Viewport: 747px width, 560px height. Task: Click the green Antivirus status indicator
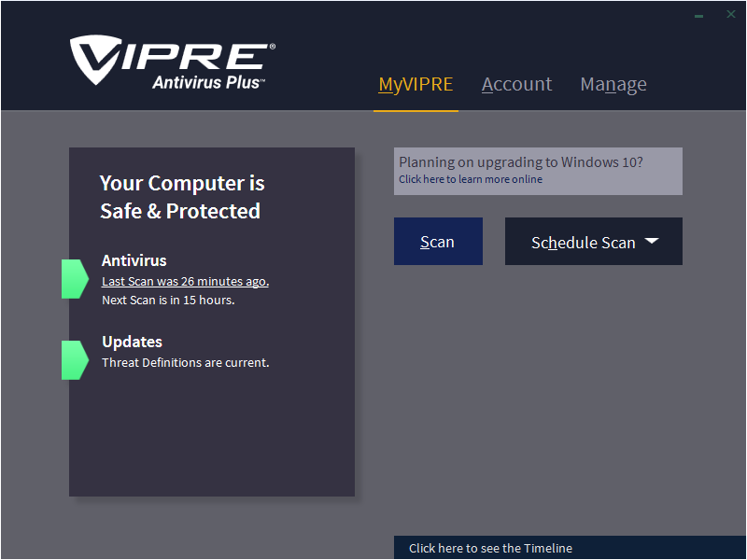[x=75, y=279]
